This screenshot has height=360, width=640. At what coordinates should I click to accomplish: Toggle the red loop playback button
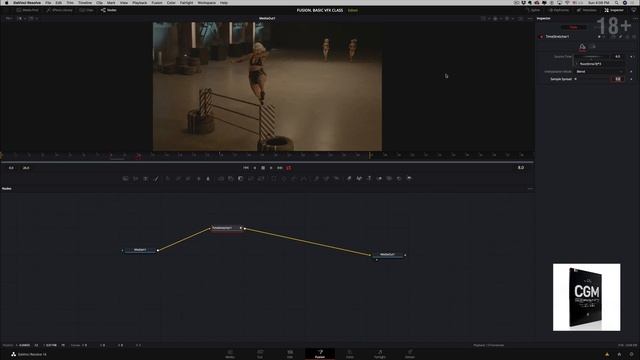coord(289,168)
